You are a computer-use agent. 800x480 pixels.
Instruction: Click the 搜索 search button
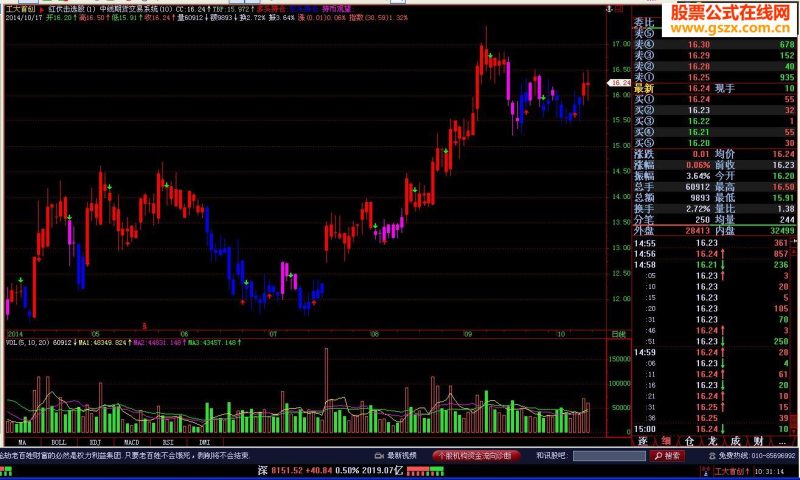tap(667, 456)
